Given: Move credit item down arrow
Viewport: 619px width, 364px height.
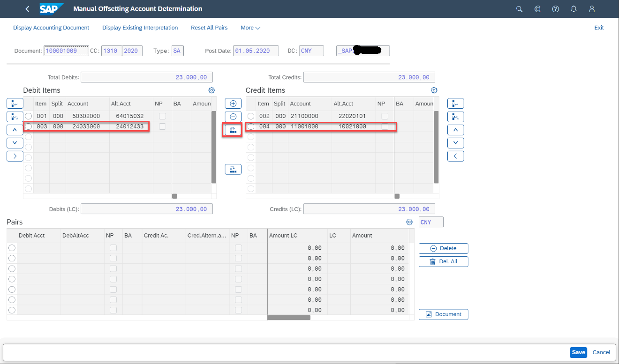Looking at the screenshot, I should 455,143.
